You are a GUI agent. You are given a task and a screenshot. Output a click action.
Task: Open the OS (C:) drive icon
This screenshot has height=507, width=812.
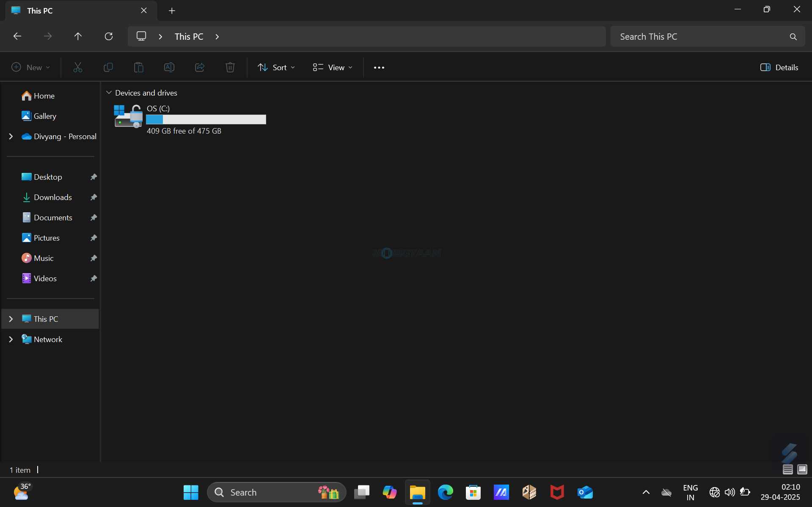click(128, 116)
